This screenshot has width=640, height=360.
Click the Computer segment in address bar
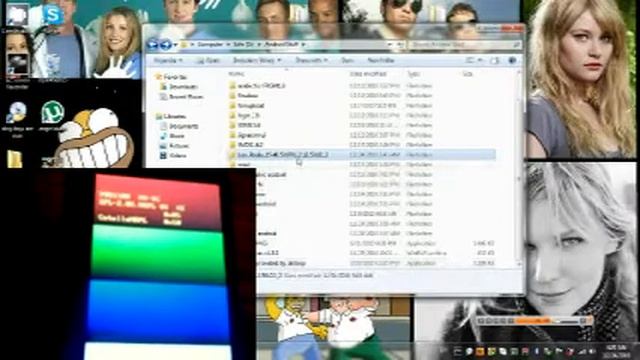(210, 44)
